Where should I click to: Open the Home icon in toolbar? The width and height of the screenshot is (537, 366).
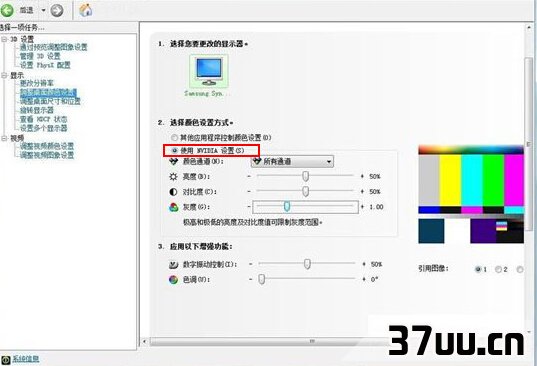pyautogui.click(x=85, y=10)
